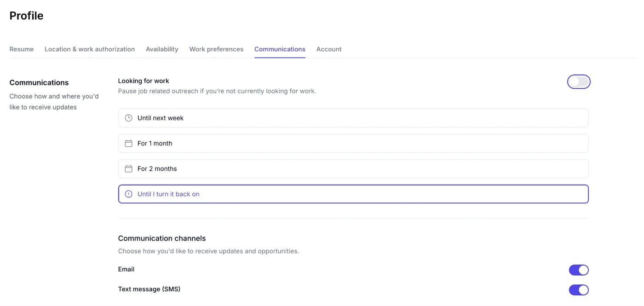Open the Work preferences tab

point(216,49)
